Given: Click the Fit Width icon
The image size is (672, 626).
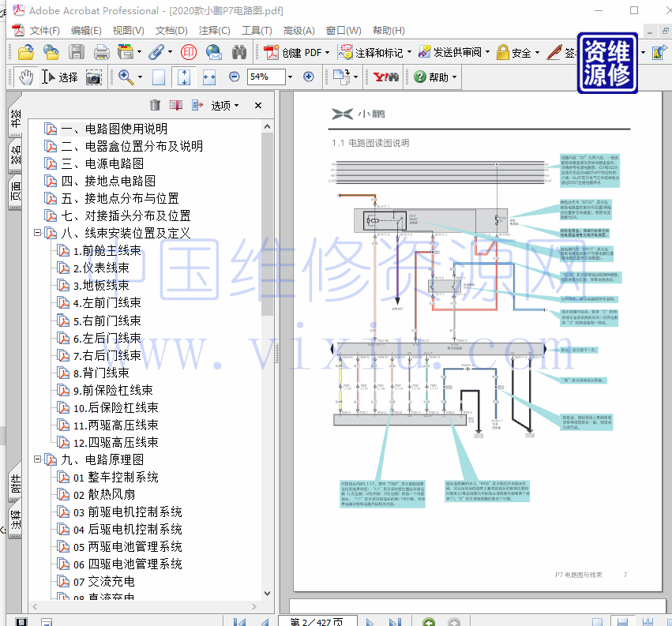Looking at the screenshot, I should click(209, 77).
